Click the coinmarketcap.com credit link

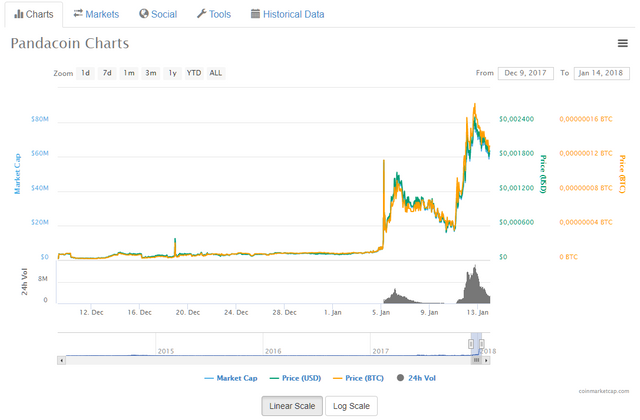coord(604,391)
